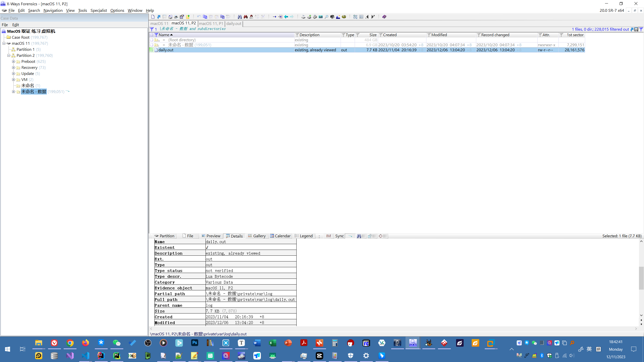Open the Specialist menu
Screen dimensions: 644x362
click(x=98, y=10)
